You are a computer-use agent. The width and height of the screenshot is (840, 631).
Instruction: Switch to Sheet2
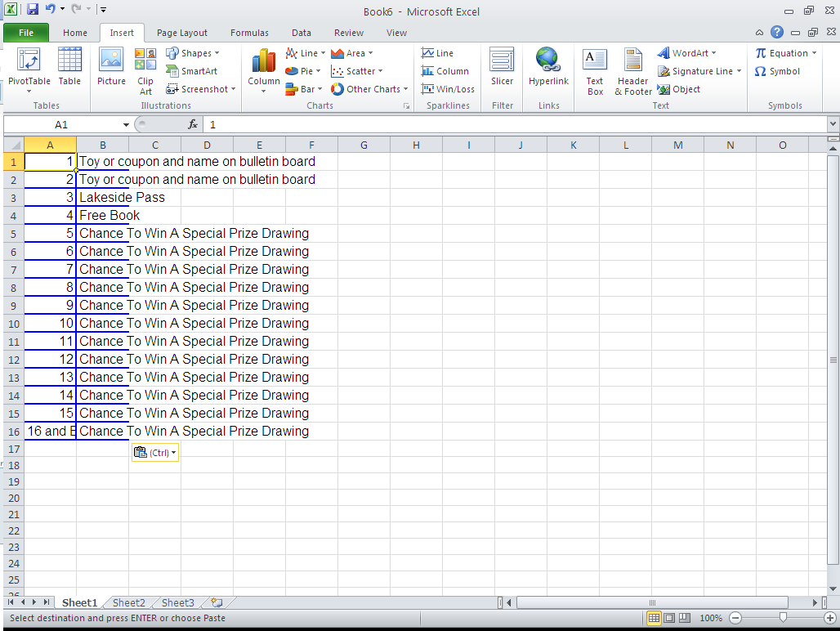click(128, 602)
